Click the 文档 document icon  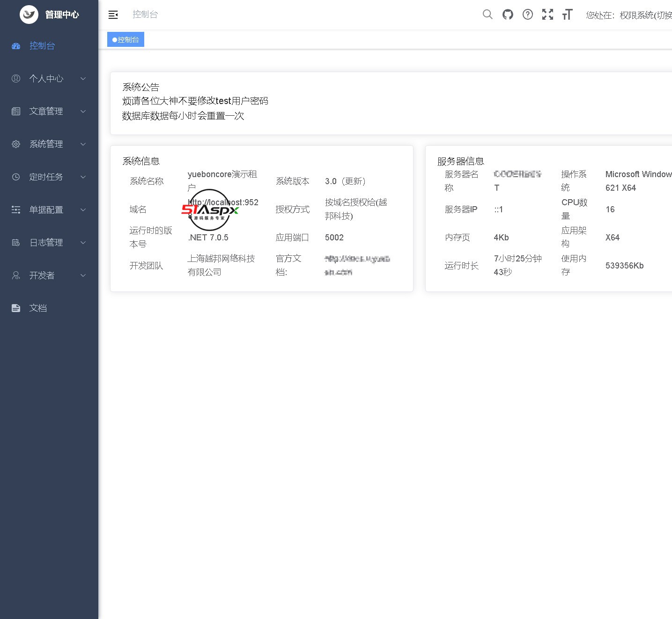[16, 308]
